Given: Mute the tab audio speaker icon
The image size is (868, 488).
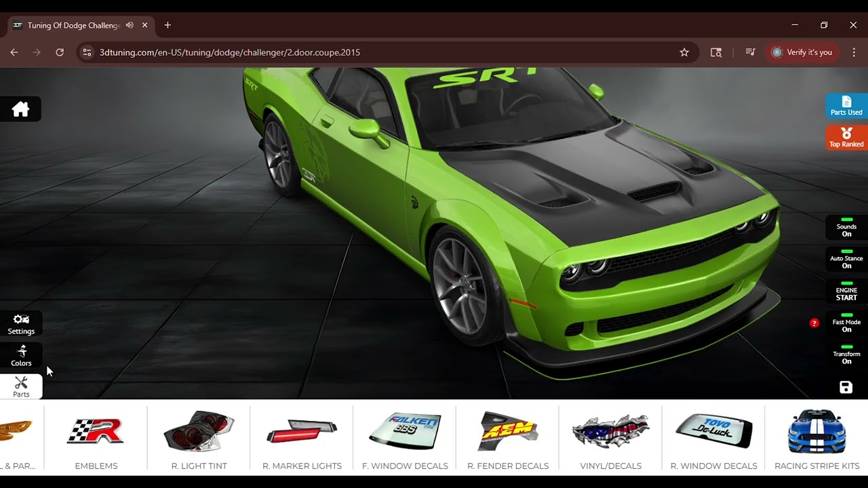Looking at the screenshot, I should point(130,25).
